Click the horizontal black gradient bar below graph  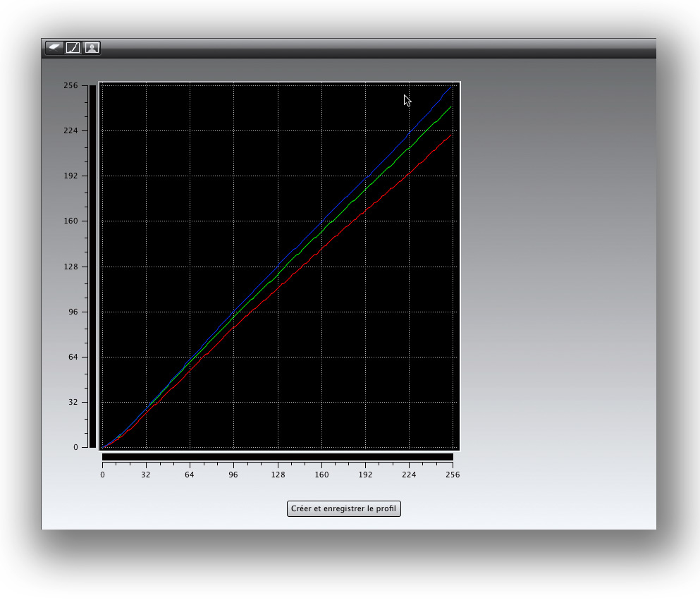coord(278,457)
